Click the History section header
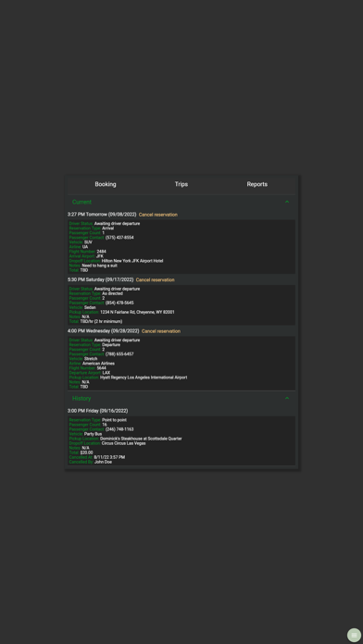The height and width of the screenshot is (644, 363). [x=181, y=399]
